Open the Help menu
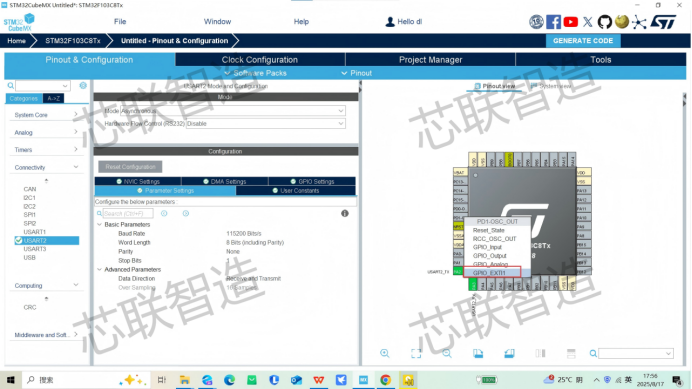The width and height of the screenshot is (692, 389). point(301,22)
